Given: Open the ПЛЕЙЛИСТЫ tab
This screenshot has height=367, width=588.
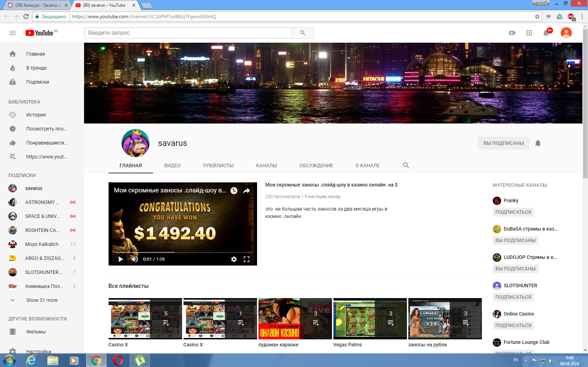Looking at the screenshot, I should [x=218, y=165].
